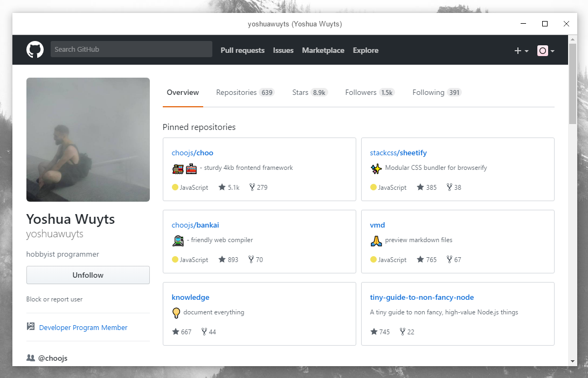The width and height of the screenshot is (588, 378).
Task: Open Pull requests in the header
Action: (242, 50)
